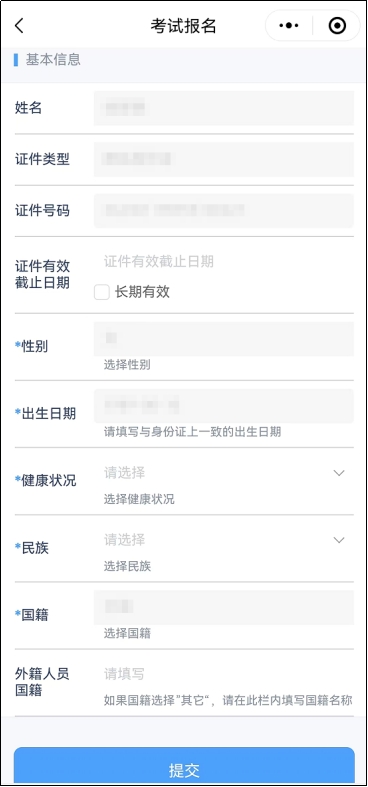Open the 健康状况 请选择 selector
Viewport: 368px width, 787px height.
coord(224,473)
